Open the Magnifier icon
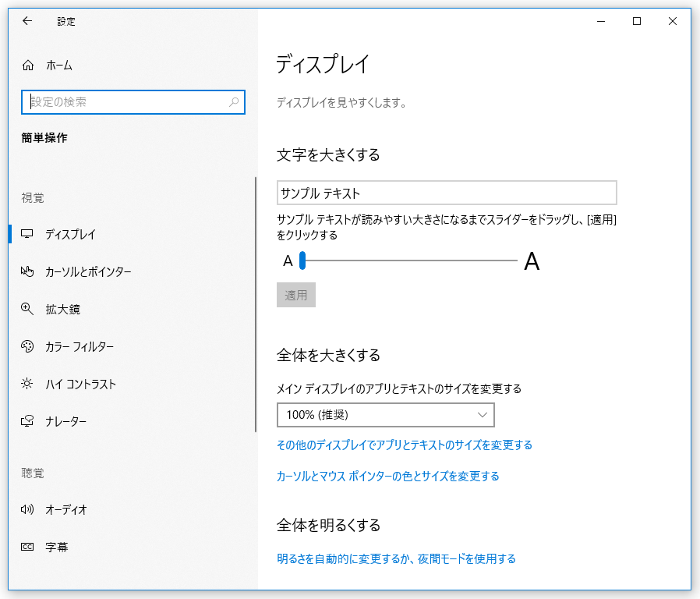The width and height of the screenshot is (700, 599). (x=27, y=309)
